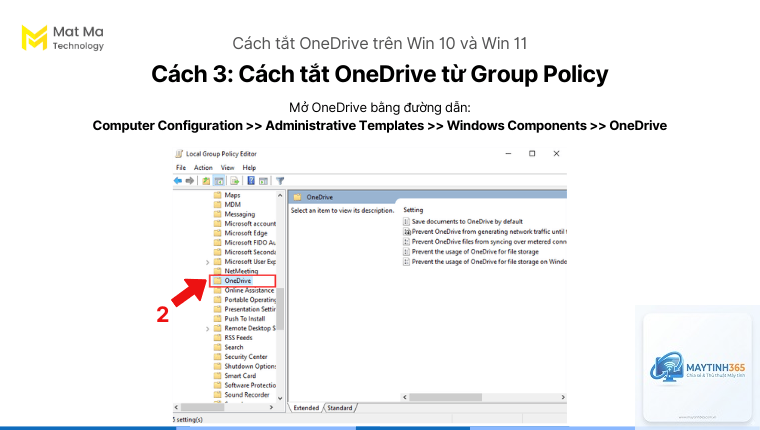The width and height of the screenshot is (760, 430).
Task: Select the NetMeeting tree item
Action: 241,271
